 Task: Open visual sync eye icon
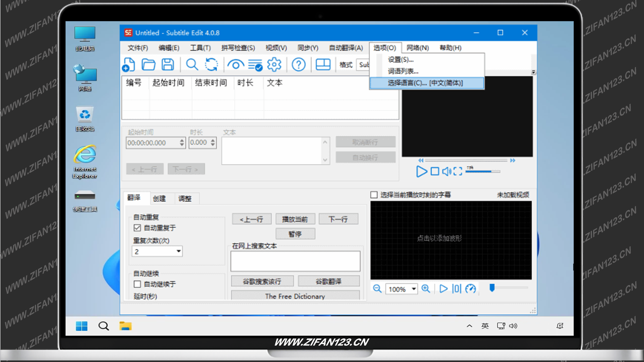point(236,65)
